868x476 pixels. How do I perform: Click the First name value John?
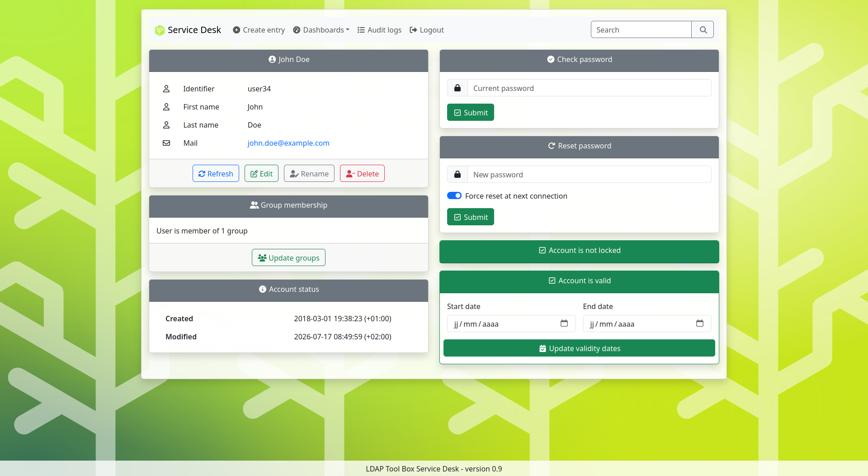(x=255, y=107)
